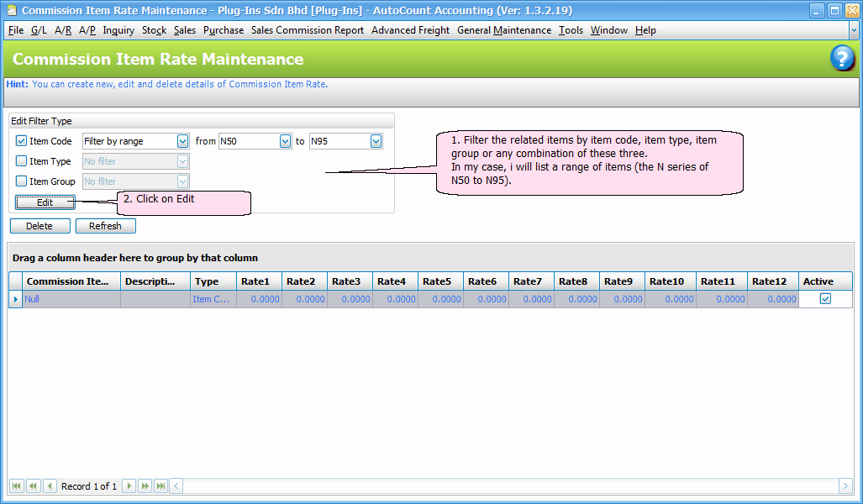This screenshot has height=504, width=863.
Task: Open the 'Filter by range' dropdown
Action: tap(182, 141)
